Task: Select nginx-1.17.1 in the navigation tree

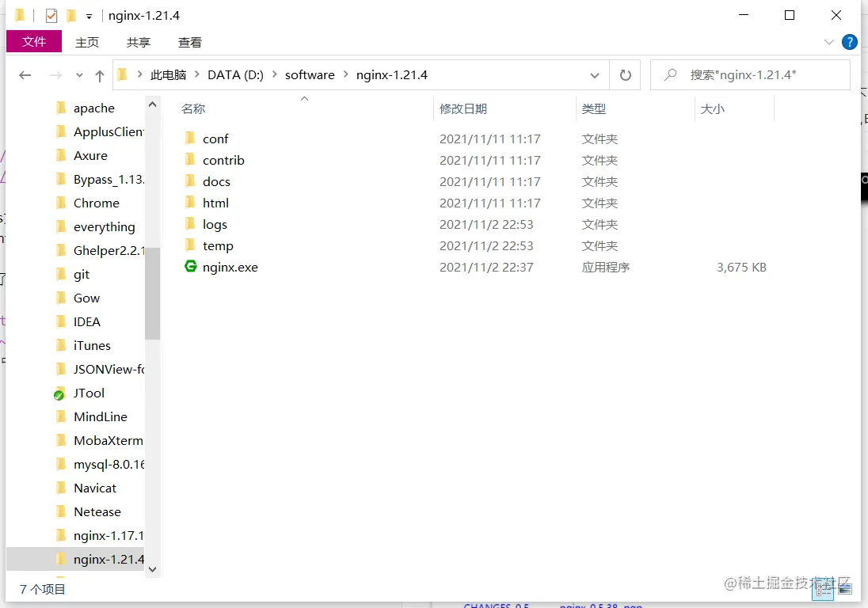Action: pyautogui.click(x=108, y=536)
